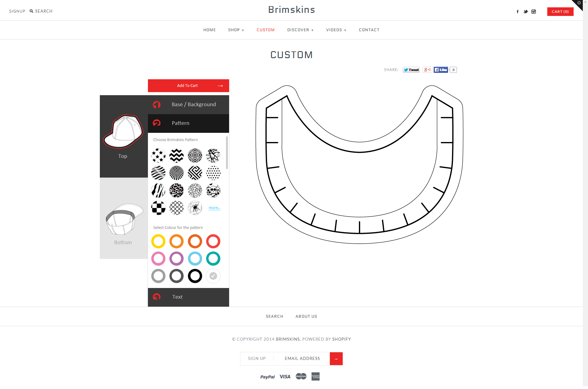Choose the ornate diamond pattern

[195, 155]
